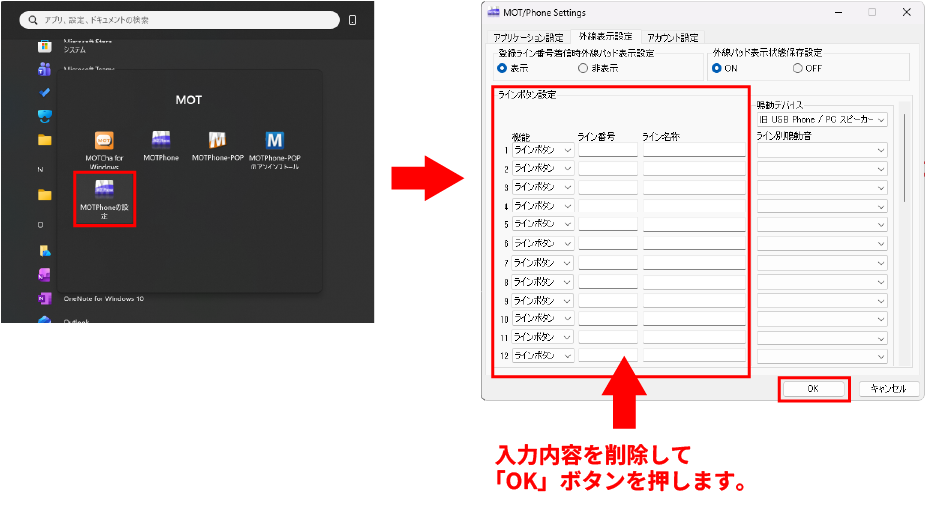The image size is (926, 512).
Task: Open the OneNote icon above OneNote for Windows 10
Action: pos(44,275)
